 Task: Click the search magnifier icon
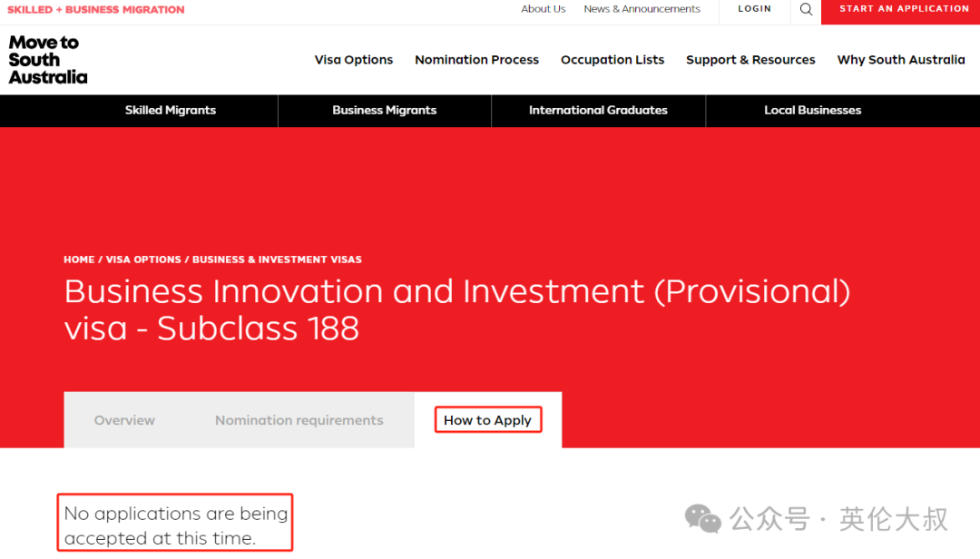806,9
